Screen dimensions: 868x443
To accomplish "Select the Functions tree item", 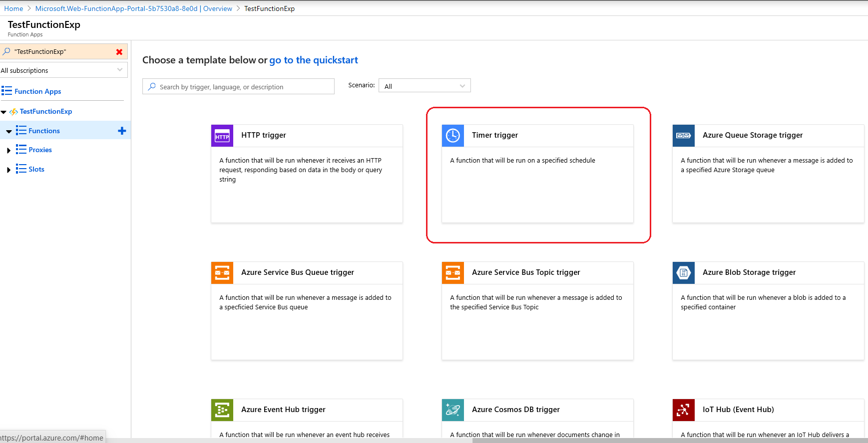I will tap(44, 131).
